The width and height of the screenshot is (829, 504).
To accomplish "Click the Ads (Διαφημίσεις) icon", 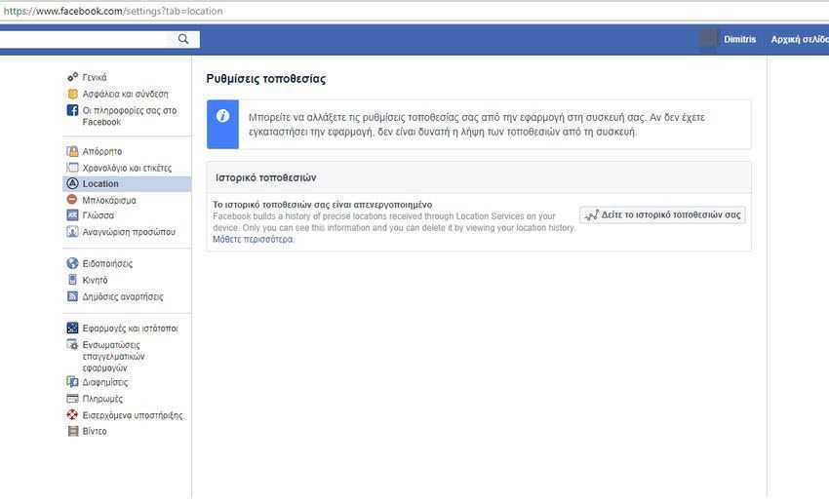I will 72,381.
